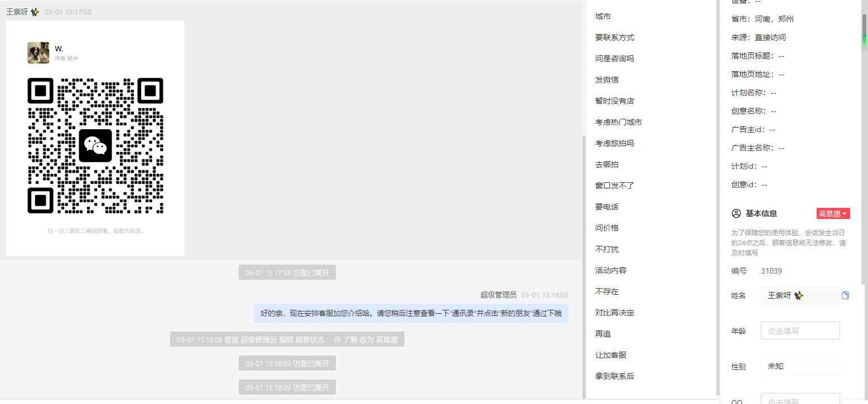This screenshot has height=404, width=868.
Task: Select the 要联系方式 quick reply
Action: (615, 37)
